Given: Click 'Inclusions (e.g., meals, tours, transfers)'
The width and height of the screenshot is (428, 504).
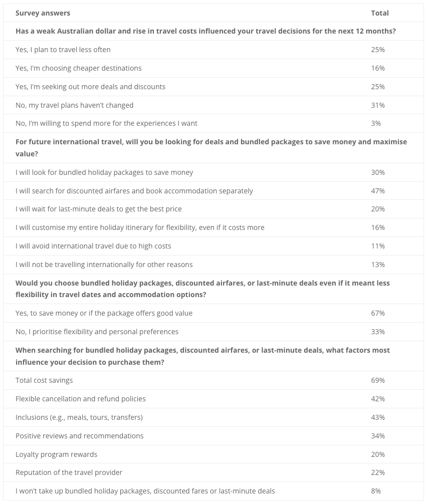Looking at the screenshot, I should (x=79, y=417).
